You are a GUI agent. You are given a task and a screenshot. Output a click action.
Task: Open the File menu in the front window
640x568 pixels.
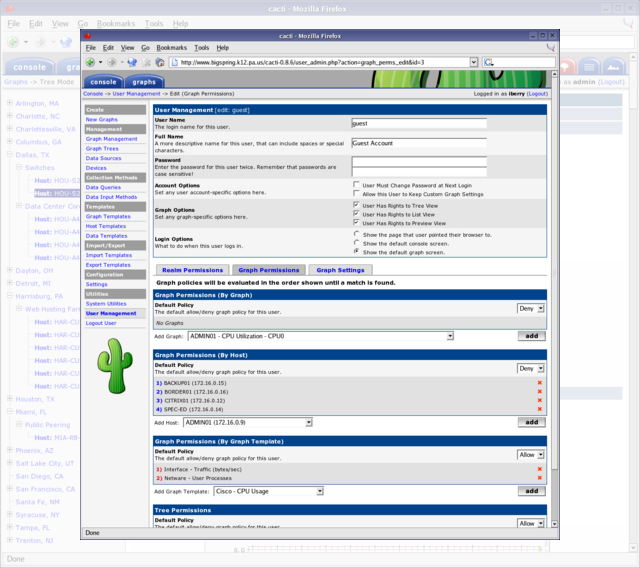(91, 48)
